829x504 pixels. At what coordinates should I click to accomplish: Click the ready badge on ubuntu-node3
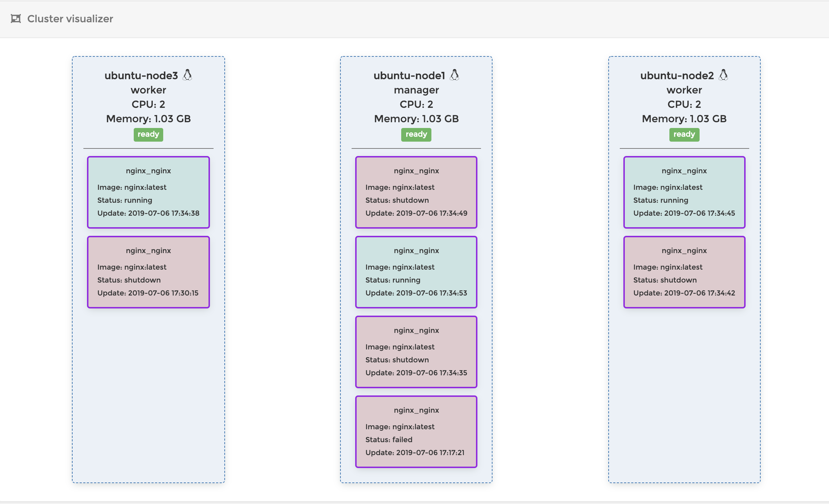coord(148,134)
